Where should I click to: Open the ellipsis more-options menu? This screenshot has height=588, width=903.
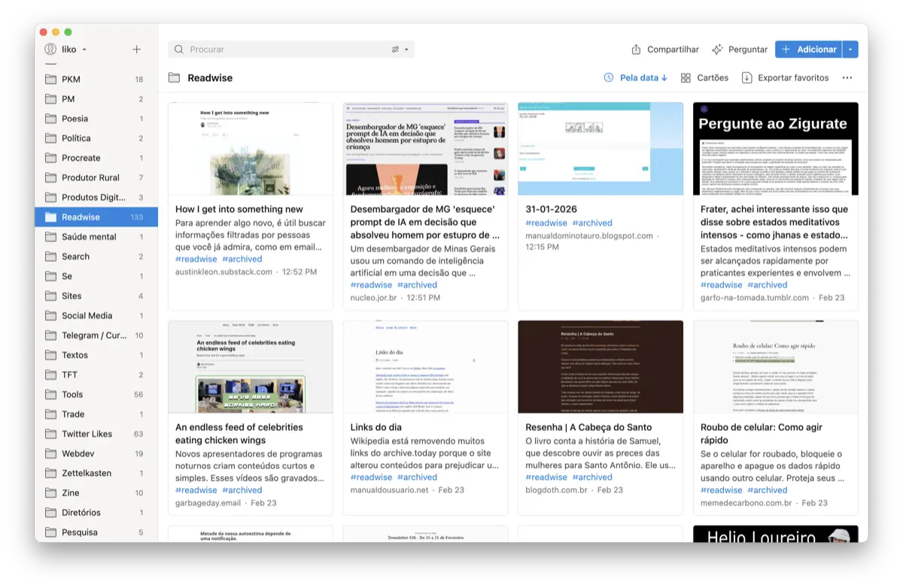[847, 77]
